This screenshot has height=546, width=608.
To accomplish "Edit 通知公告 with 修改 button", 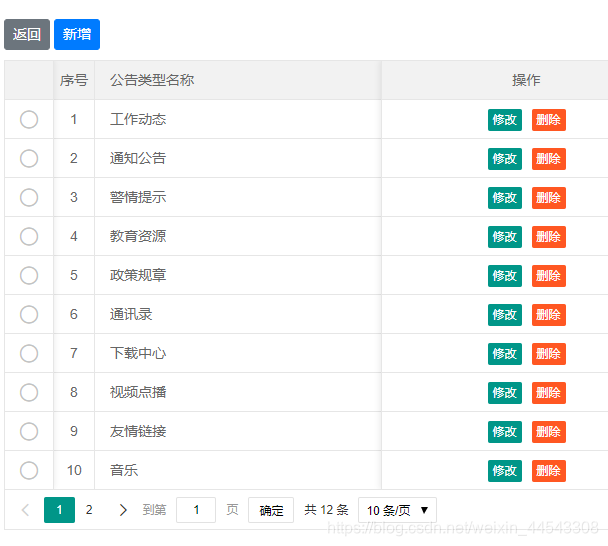I will (x=505, y=159).
